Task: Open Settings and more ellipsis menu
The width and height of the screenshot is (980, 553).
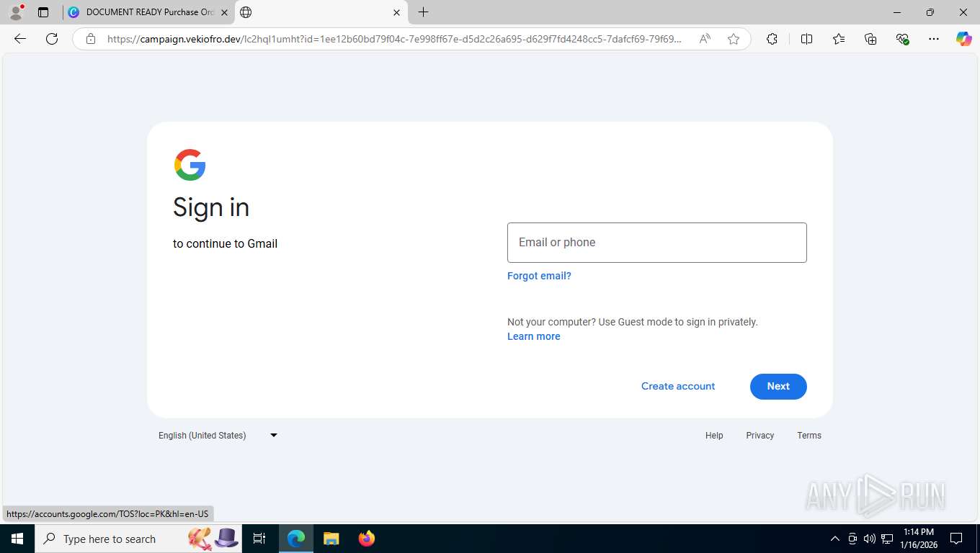Action: pos(934,39)
